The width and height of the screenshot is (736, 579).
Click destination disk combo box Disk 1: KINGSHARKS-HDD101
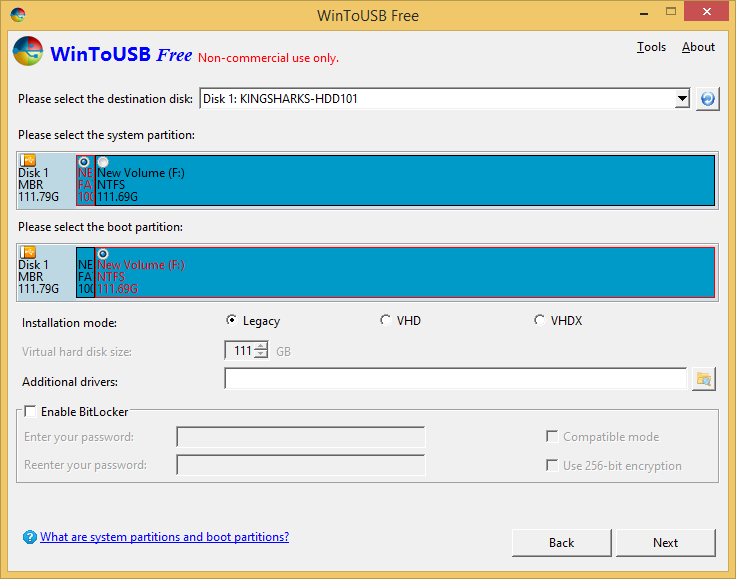(445, 99)
